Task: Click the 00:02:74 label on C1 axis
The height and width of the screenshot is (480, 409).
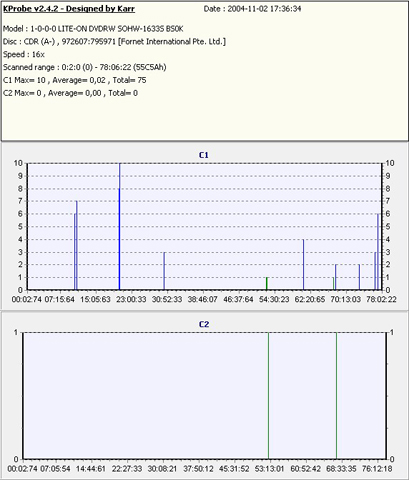Action: pyautogui.click(x=26, y=299)
